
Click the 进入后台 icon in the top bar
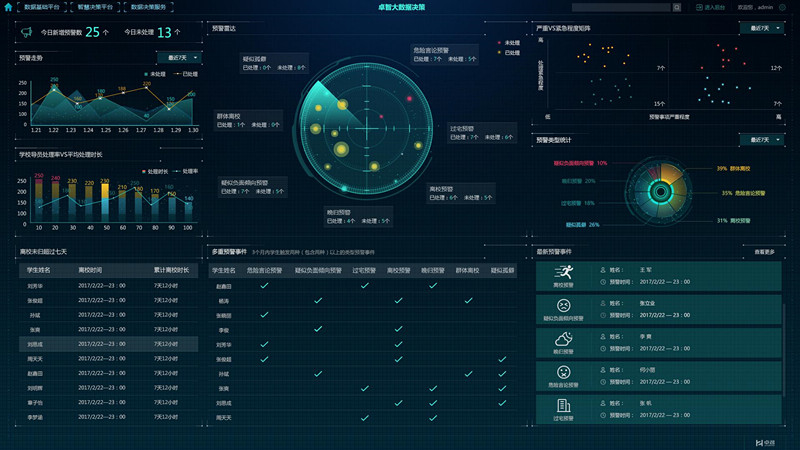pos(700,7)
